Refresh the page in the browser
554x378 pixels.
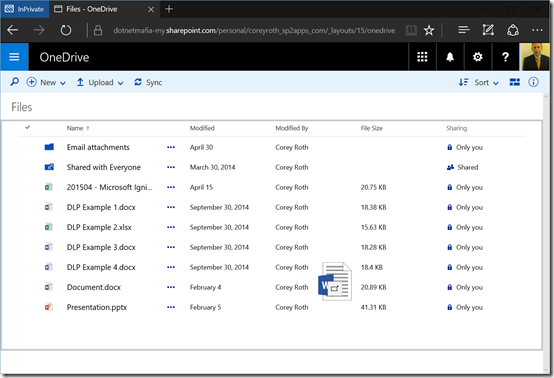coord(66,30)
